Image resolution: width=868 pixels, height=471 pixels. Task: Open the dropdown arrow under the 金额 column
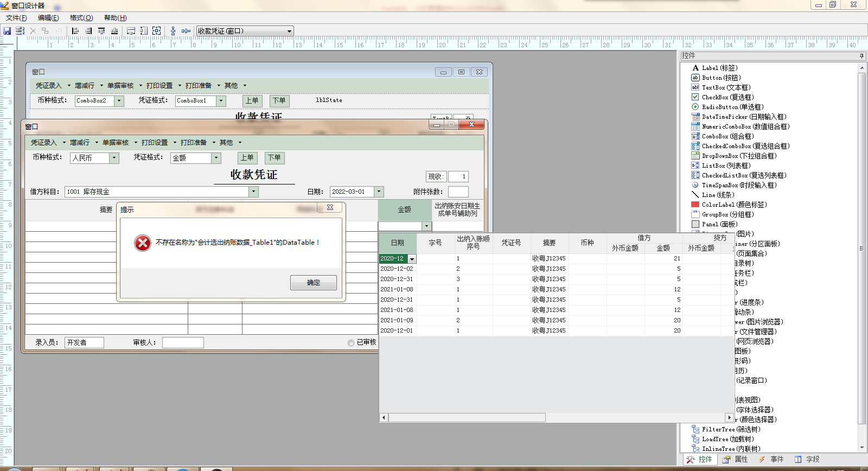click(427, 226)
